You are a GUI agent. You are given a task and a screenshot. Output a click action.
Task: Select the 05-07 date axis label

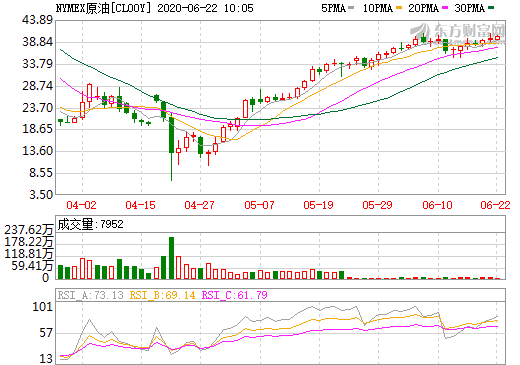[x=259, y=205]
